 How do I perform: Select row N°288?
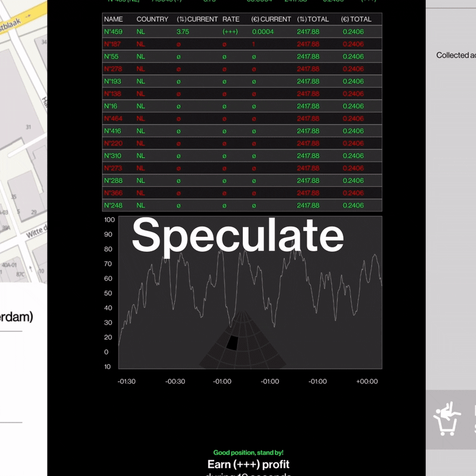[242, 181]
